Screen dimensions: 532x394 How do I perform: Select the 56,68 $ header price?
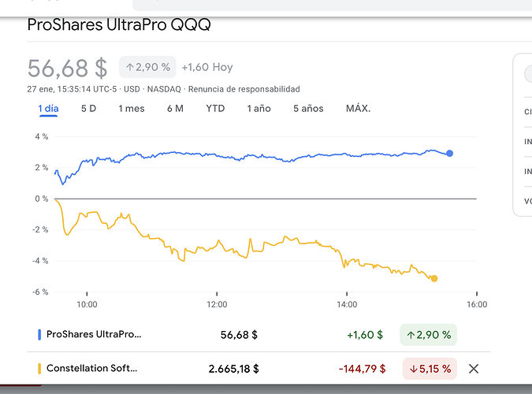pyautogui.click(x=67, y=69)
